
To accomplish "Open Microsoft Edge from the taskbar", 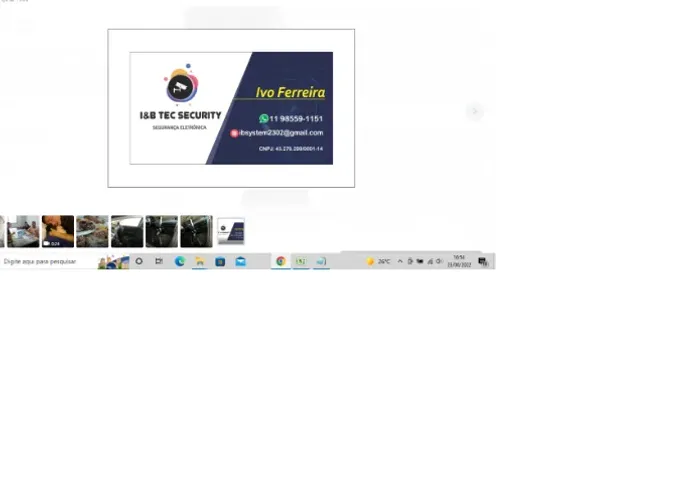I will [180, 261].
